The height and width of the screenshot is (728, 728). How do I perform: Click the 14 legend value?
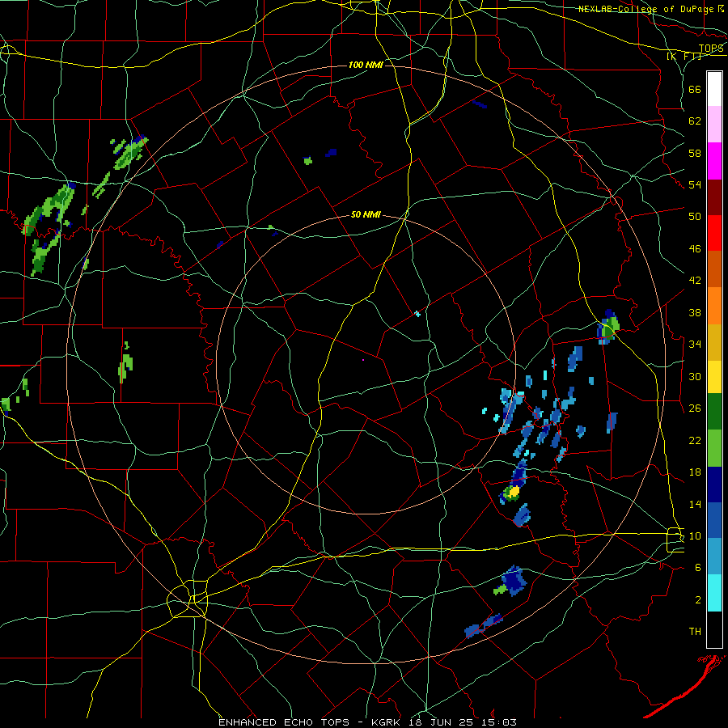(695, 504)
